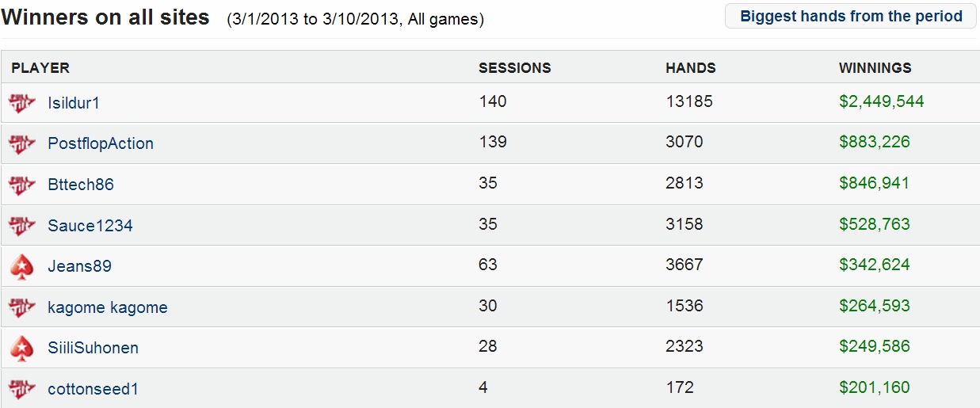This screenshot has width=980, height=408.
Task: Click Full Tilt icon beside cottonseed1
Action: tap(22, 389)
